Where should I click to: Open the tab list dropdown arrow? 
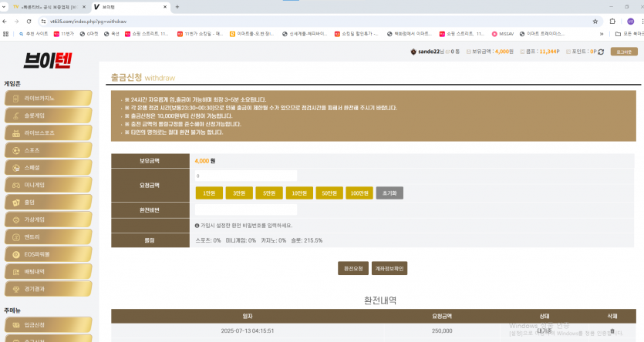(x=4, y=7)
